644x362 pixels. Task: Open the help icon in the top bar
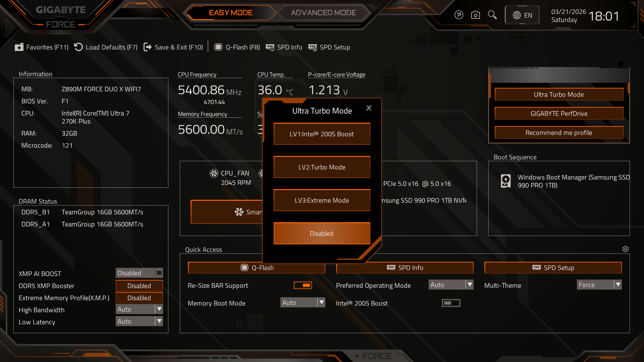(x=459, y=15)
